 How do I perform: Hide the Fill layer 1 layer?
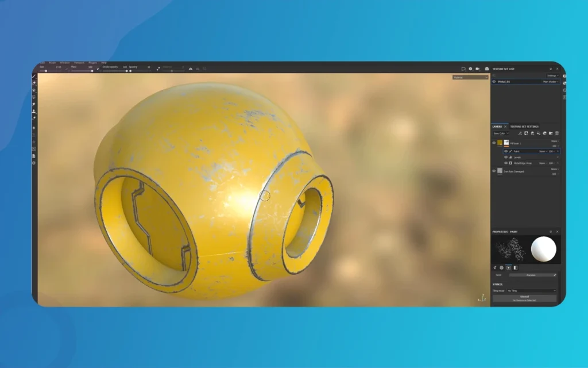[x=494, y=143]
